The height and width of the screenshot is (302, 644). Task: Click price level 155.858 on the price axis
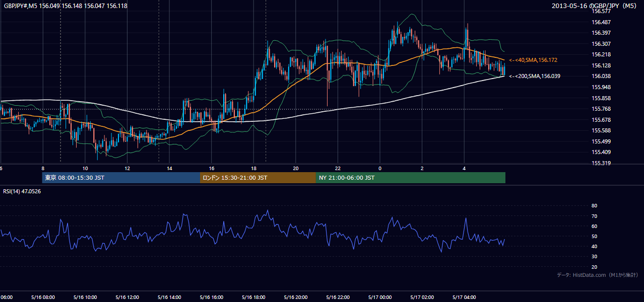coord(601,98)
